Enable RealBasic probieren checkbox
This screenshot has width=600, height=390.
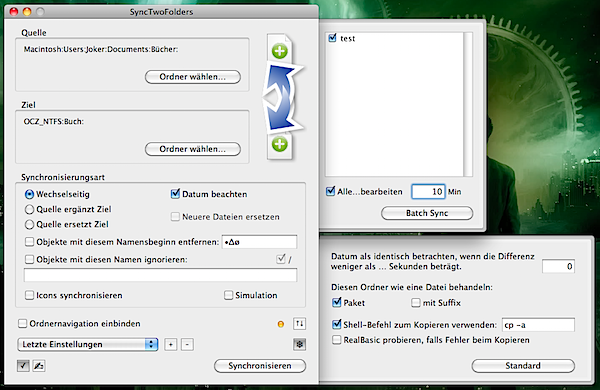click(337, 340)
